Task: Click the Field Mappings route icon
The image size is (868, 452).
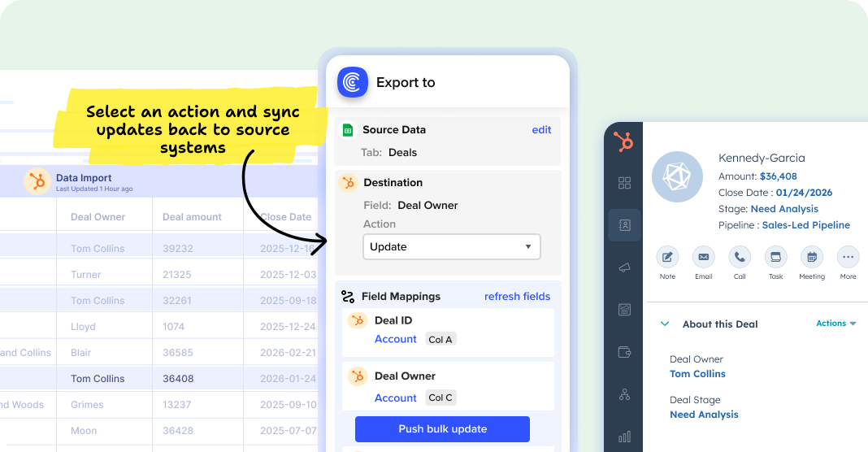Action: (348, 297)
